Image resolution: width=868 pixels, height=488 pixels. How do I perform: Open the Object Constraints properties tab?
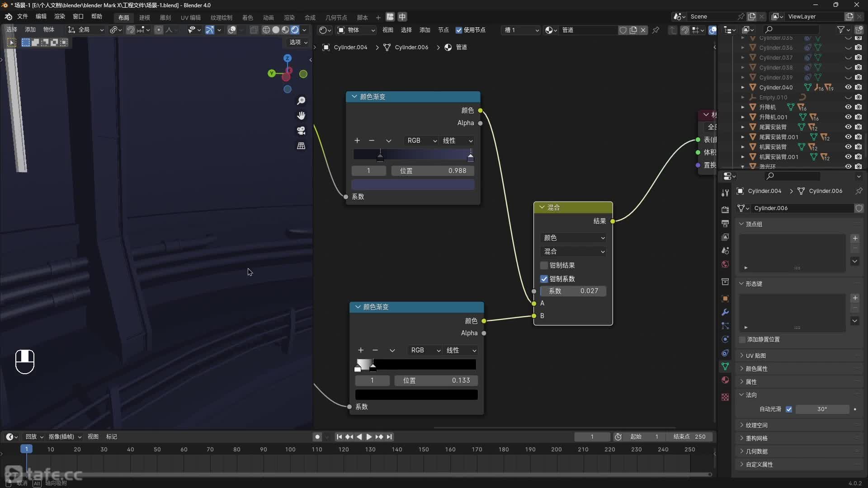[725, 353]
